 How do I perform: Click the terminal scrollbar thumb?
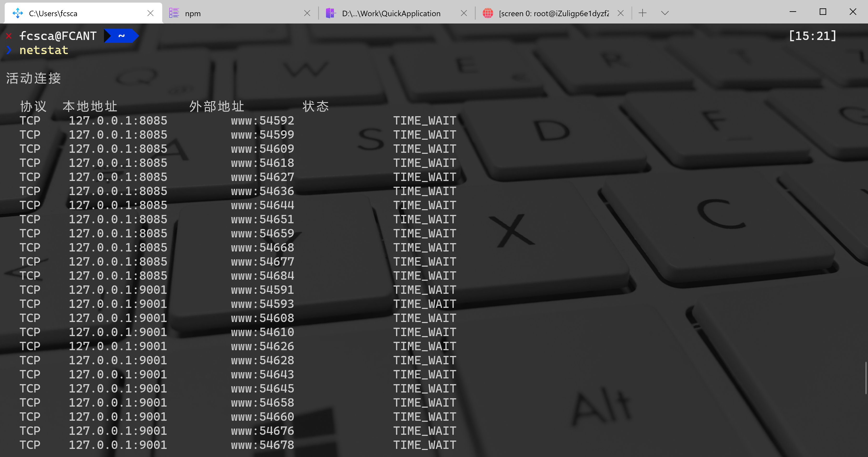pyautogui.click(x=866, y=378)
